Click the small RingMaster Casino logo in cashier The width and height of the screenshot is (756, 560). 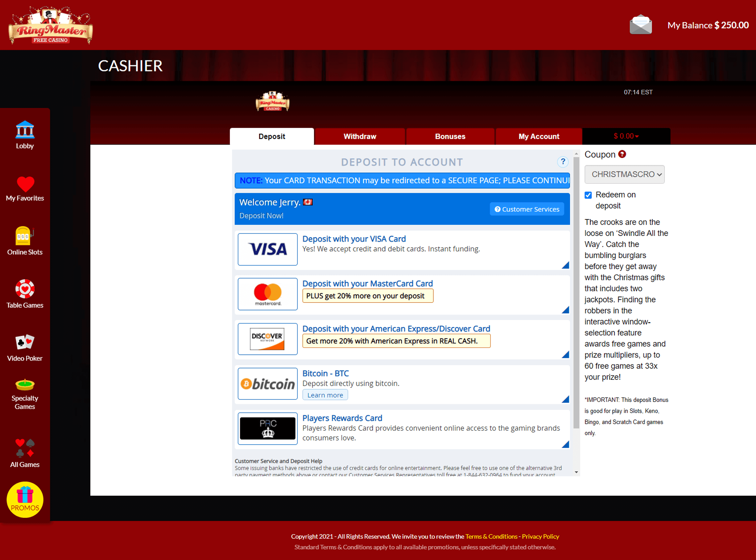click(272, 101)
